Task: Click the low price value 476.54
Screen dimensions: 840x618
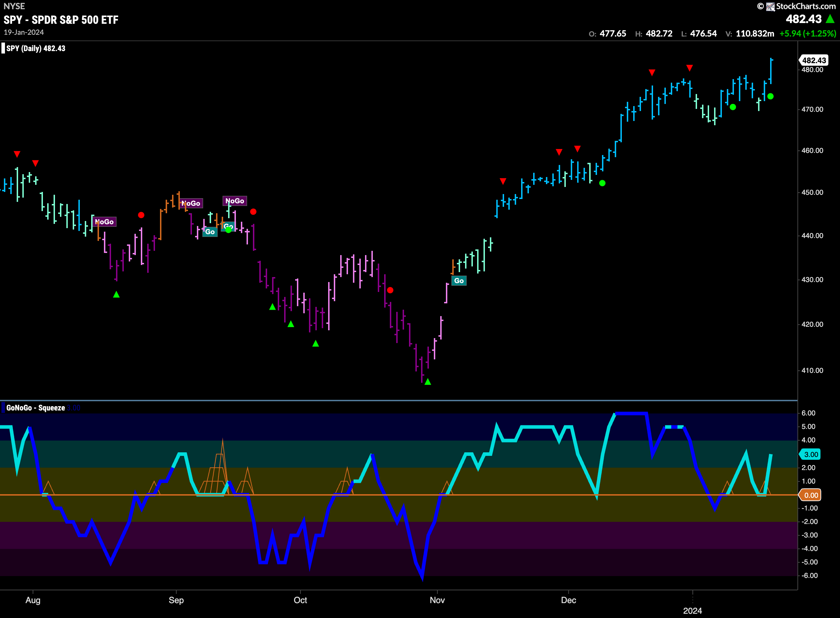Action: [703, 34]
